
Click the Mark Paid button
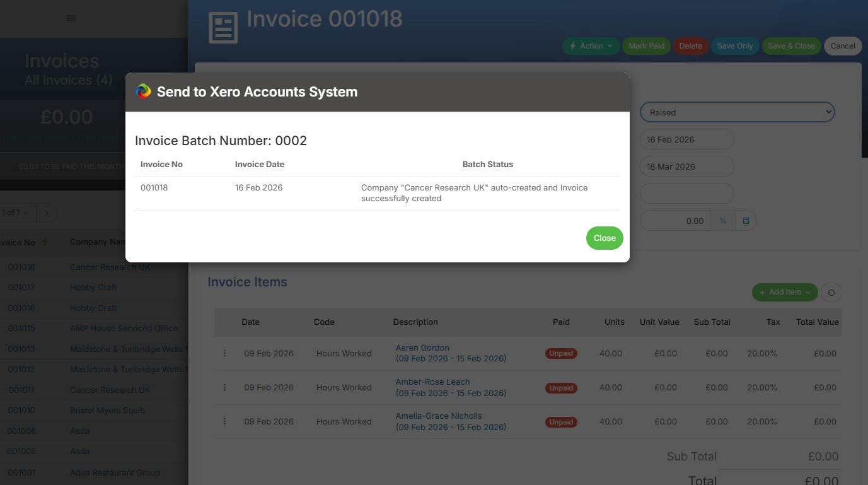pos(646,46)
